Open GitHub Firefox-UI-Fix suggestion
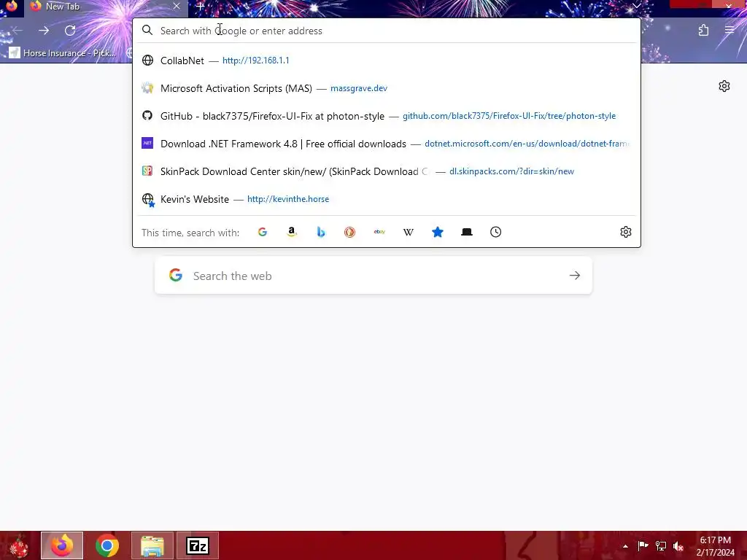 coord(387,116)
